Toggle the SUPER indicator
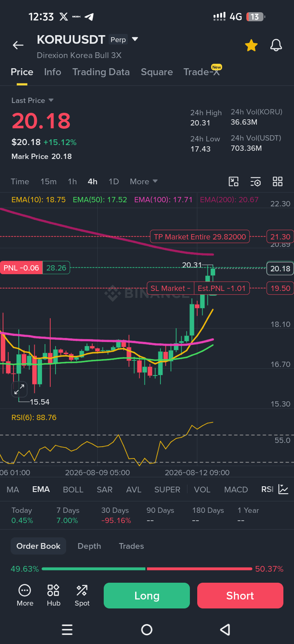Image resolution: width=294 pixels, height=644 pixels. click(167, 490)
